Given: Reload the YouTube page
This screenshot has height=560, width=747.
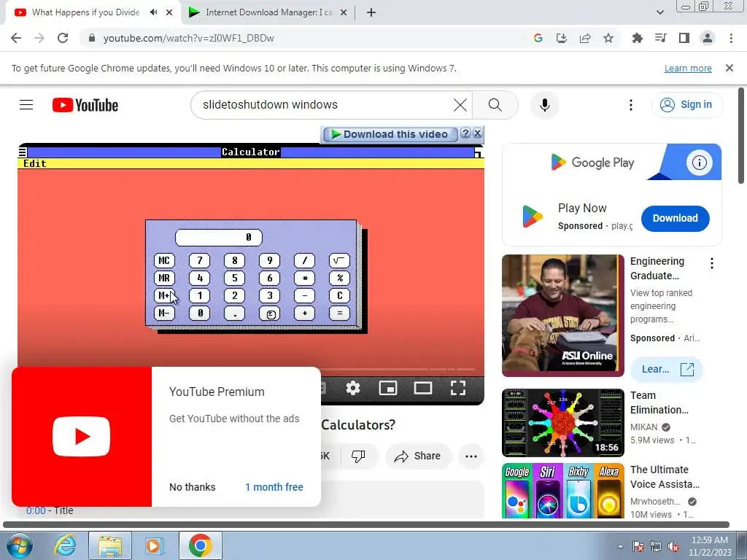Looking at the screenshot, I should point(63,38).
